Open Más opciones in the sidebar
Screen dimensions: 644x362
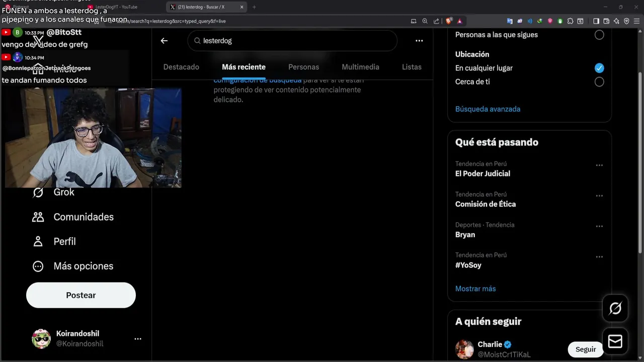73,266
